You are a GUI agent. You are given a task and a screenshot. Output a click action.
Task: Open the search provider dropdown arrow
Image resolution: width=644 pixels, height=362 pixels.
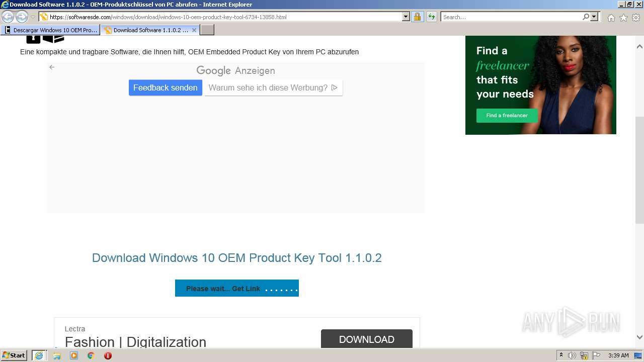(594, 17)
